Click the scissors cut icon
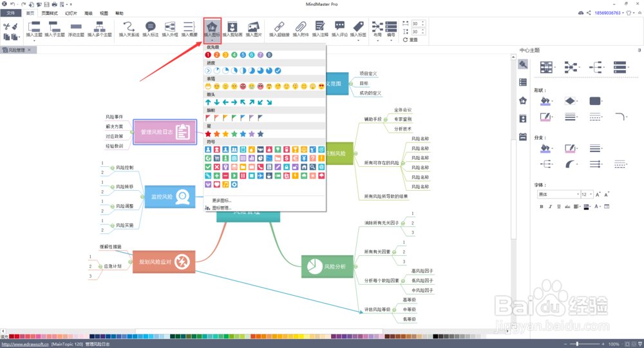 (x=6, y=26)
